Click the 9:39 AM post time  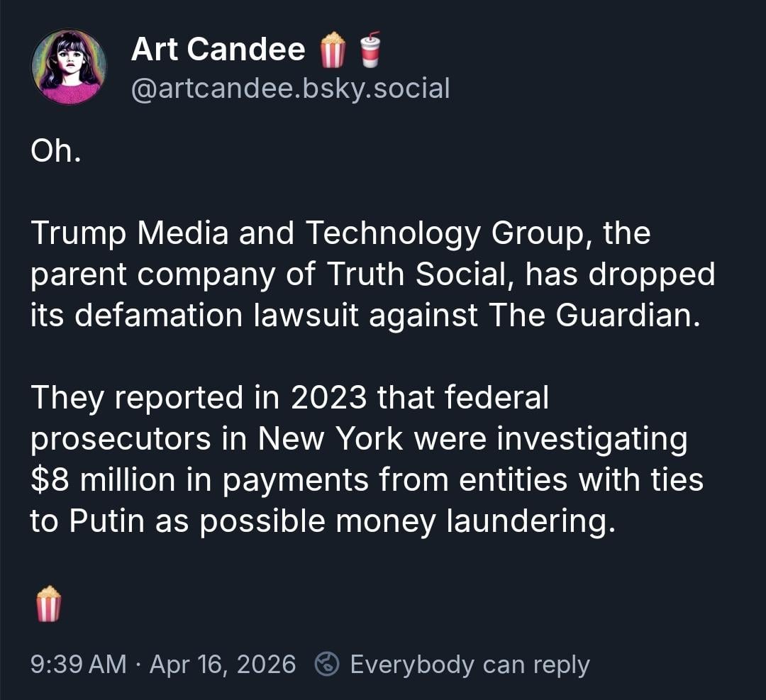click(x=78, y=665)
